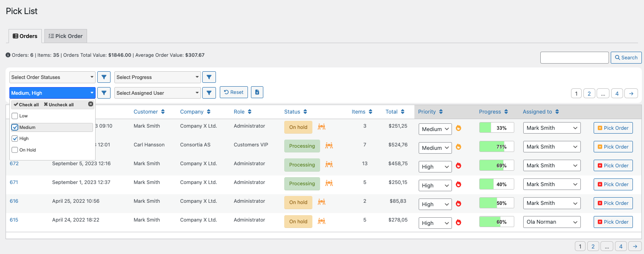
Task: Click the 33% progress bar on the first row
Action: (496, 128)
